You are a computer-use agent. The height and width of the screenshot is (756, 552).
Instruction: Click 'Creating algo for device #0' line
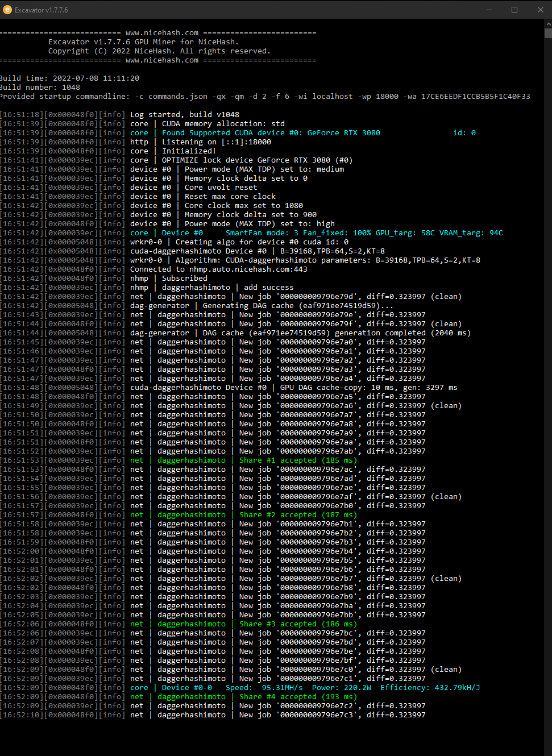pos(174,242)
